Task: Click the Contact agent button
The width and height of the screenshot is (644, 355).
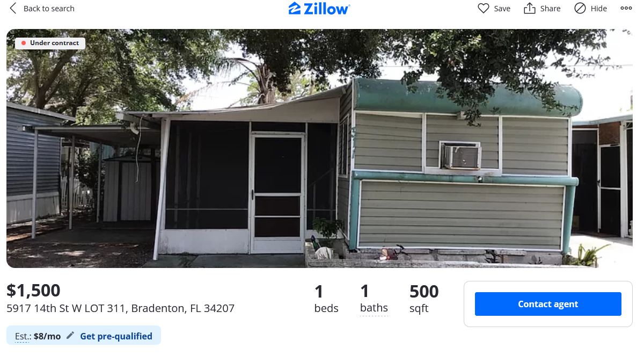Action: 548,304
